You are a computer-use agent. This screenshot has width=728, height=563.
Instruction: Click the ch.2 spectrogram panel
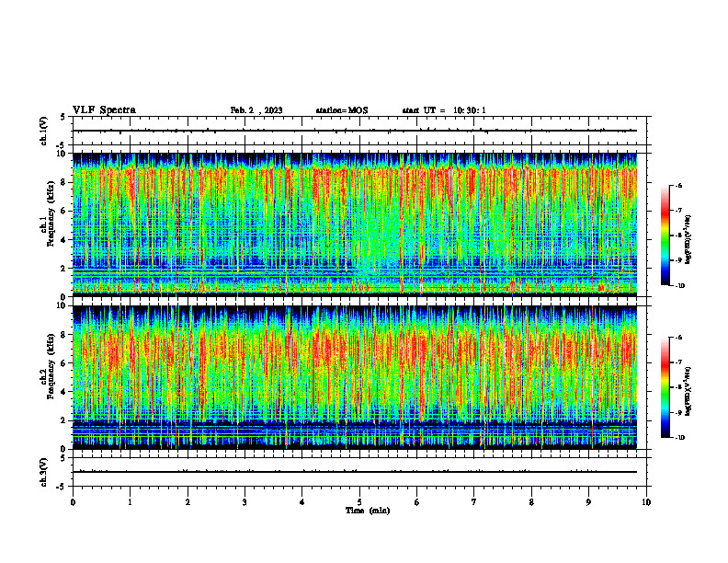(x=355, y=377)
